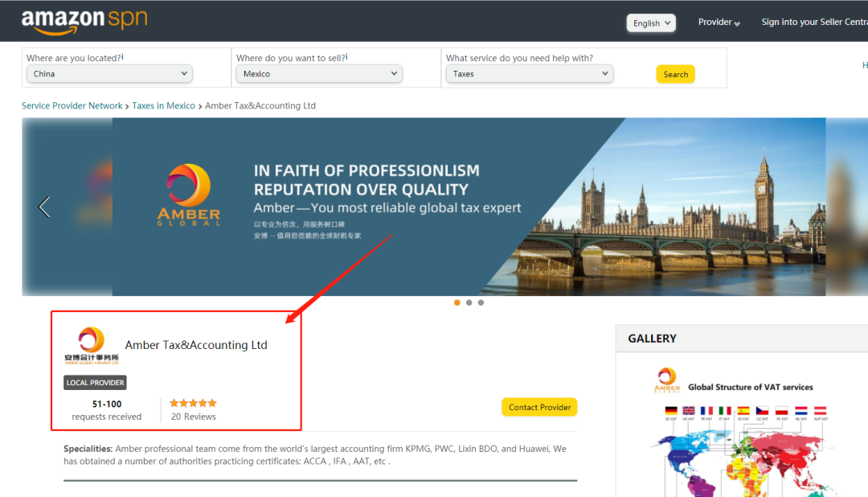
Task: Click the German flag in gallery image
Action: [x=671, y=411]
